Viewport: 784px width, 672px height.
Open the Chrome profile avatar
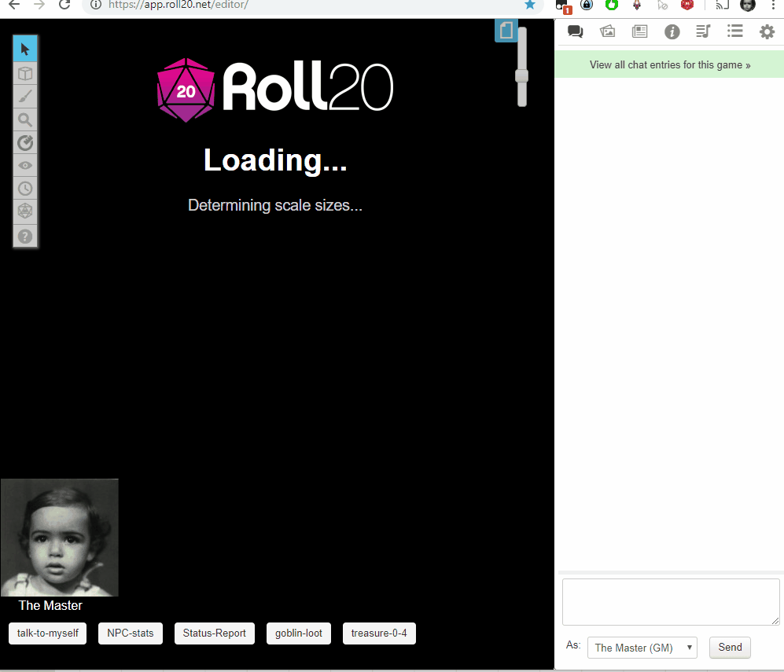click(748, 5)
